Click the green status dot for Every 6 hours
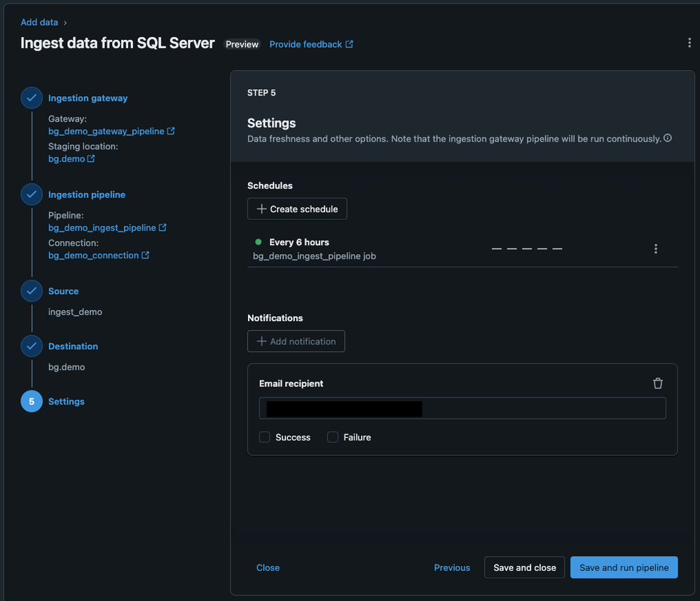Image resolution: width=700 pixels, height=601 pixels. [258, 242]
